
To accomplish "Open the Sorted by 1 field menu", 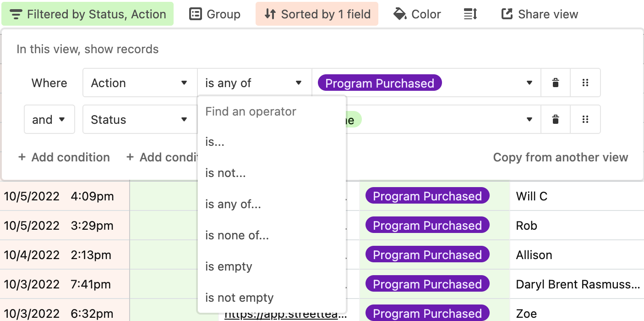I will click(x=317, y=14).
